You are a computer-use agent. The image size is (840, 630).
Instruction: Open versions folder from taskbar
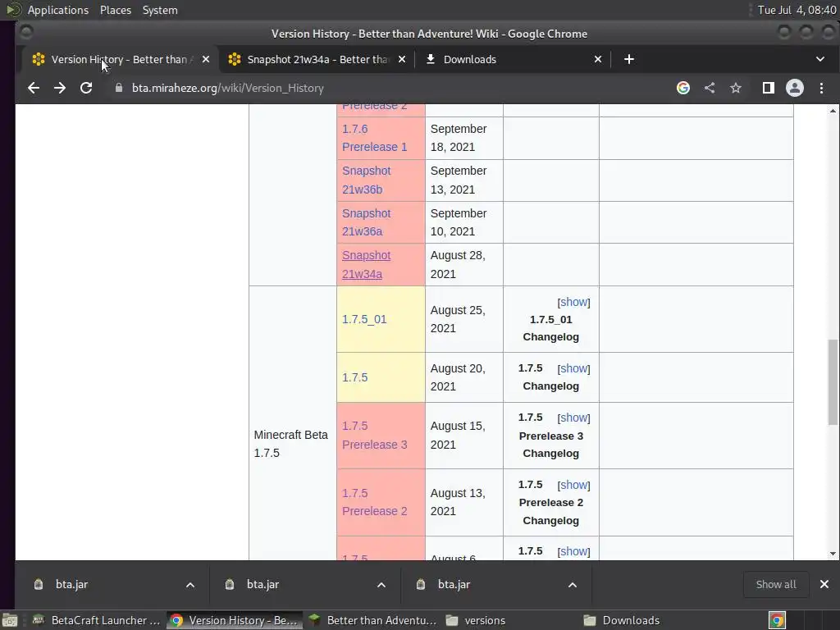(476, 620)
